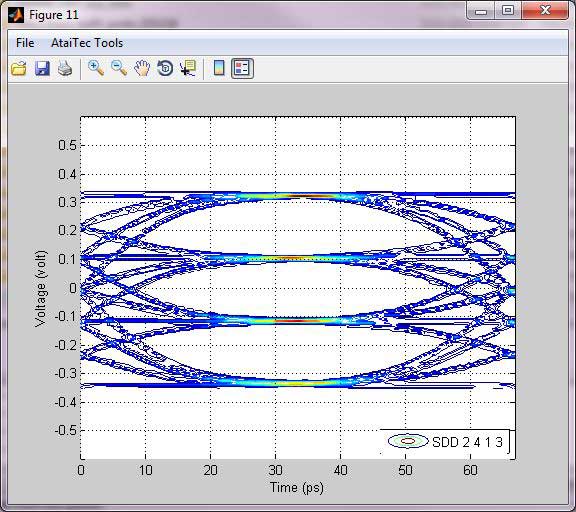576x512 pixels.
Task: Minimize the Figure 11 window
Action: click(480, 10)
